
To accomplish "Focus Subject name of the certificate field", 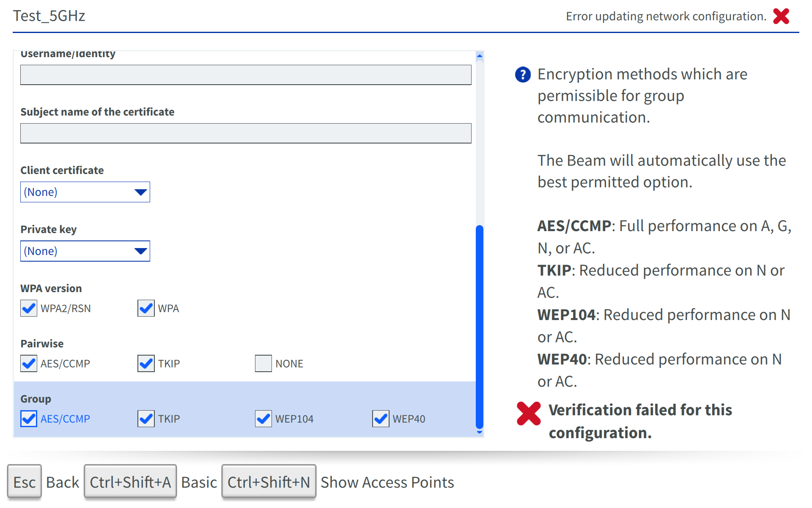I will tap(245, 133).
